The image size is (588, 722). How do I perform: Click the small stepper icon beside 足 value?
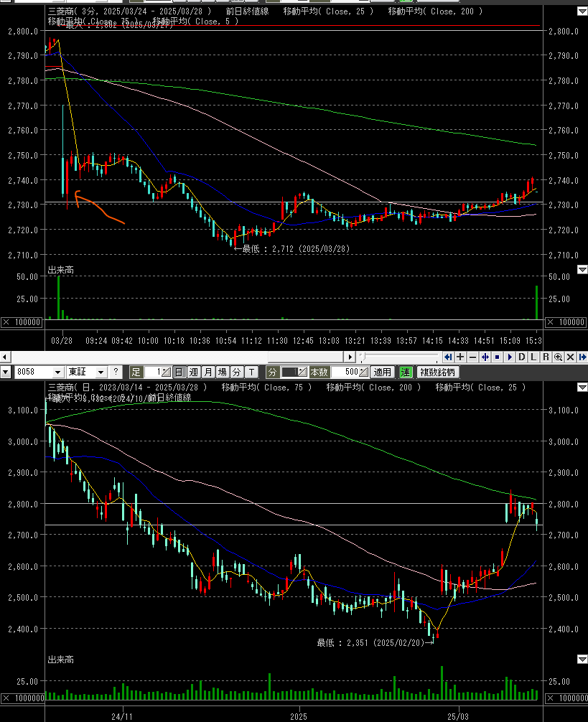tap(167, 372)
